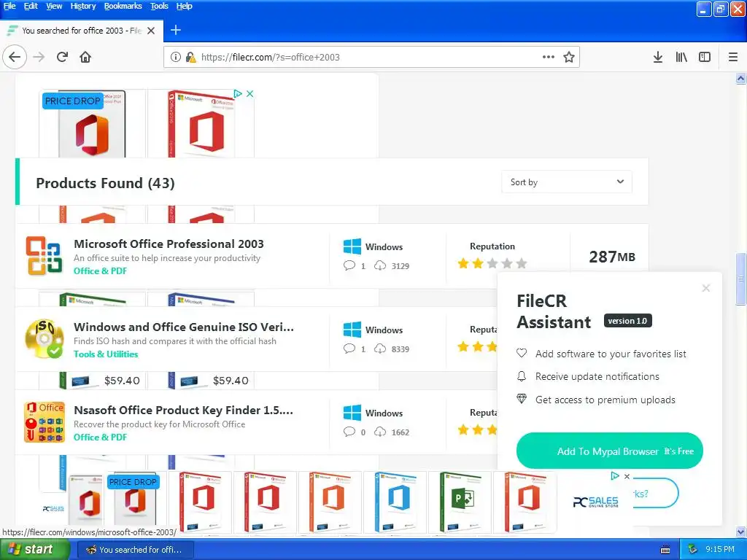
Task: Open the Windows Start button
Action: tap(35, 549)
